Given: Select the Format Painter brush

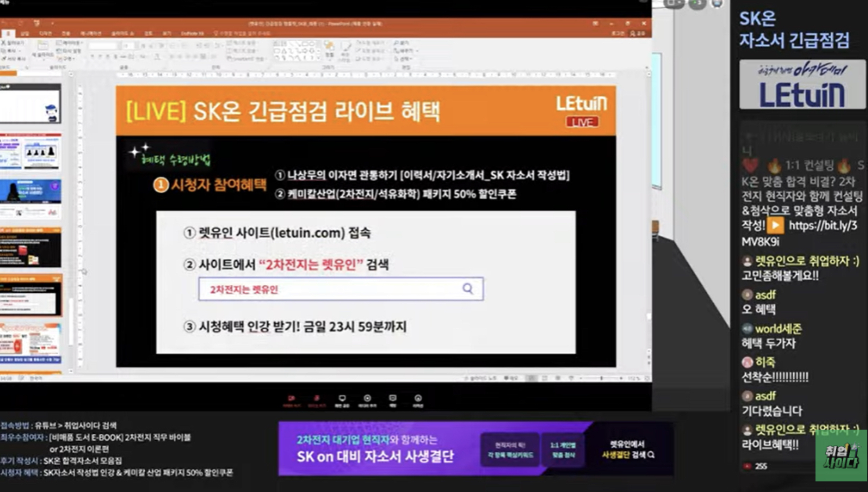Looking at the screenshot, I should coord(13,59).
